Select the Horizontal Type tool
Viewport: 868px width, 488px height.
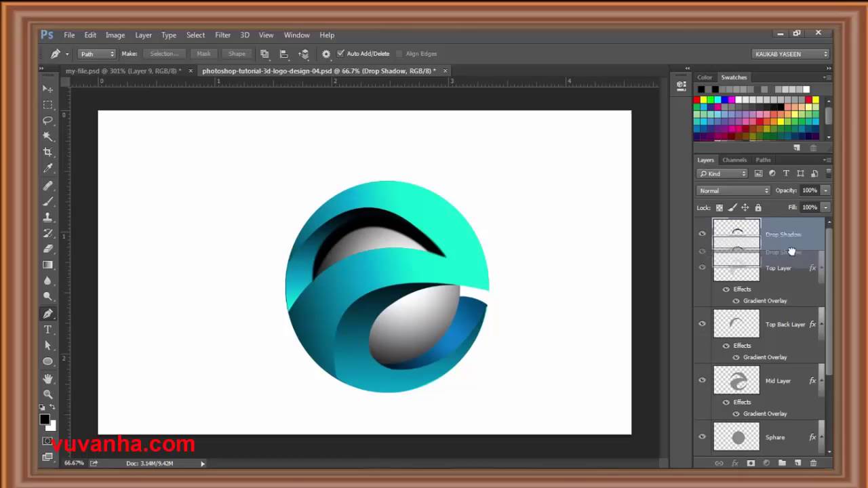tap(47, 330)
